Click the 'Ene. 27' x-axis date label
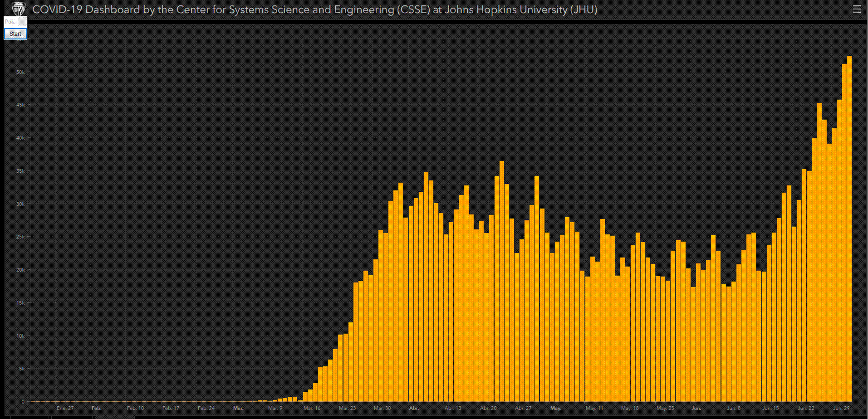The height and width of the screenshot is (419, 868). coord(65,408)
